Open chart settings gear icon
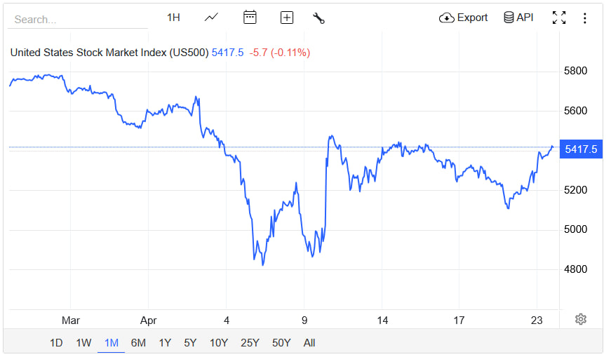 pyautogui.click(x=581, y=319)
